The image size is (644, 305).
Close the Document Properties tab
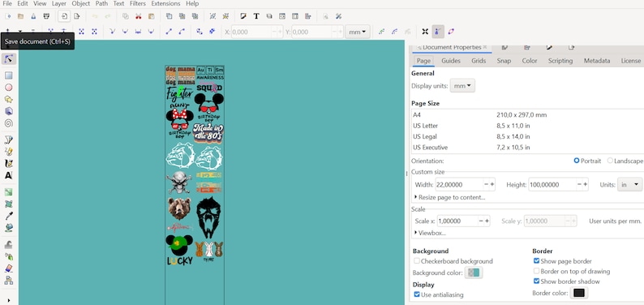485,47
